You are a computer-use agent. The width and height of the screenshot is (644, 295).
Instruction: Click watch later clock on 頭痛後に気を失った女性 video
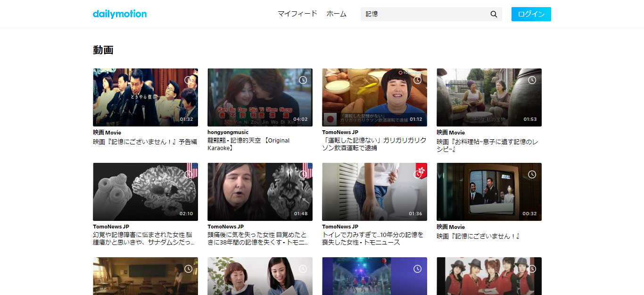(303, 174)
